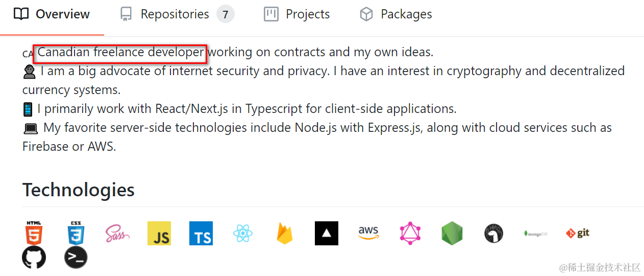This screenshot has height=276, width=644.
Task: Click the React atom icon
Action: coord(243,234)
